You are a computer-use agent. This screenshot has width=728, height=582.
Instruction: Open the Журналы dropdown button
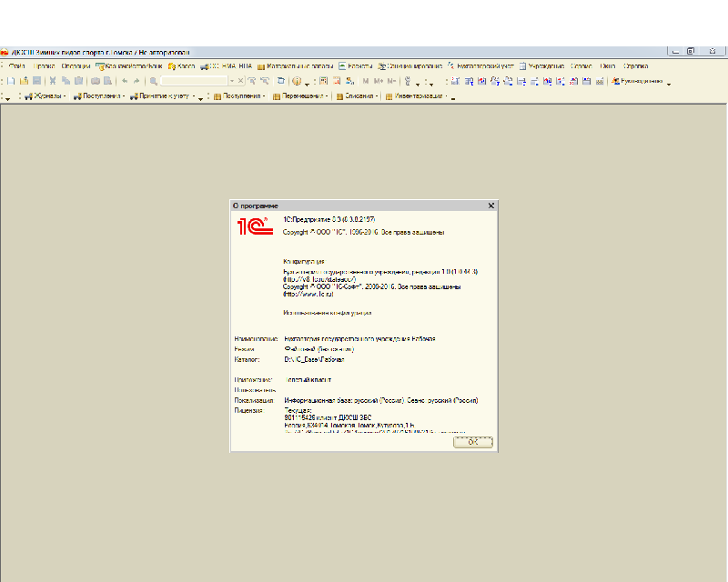(x=45, y=96)
